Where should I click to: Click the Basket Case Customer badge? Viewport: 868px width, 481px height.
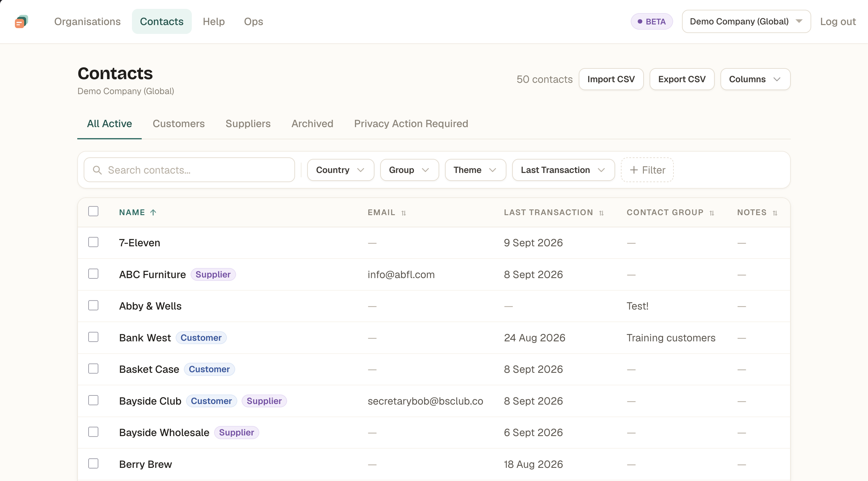209,369
